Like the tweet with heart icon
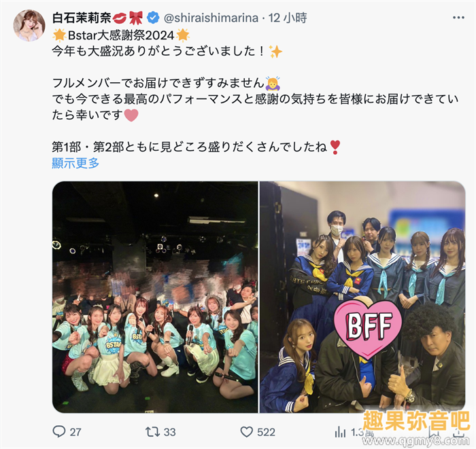This screenshot has height=449, width=476. (x=246, y=432)
